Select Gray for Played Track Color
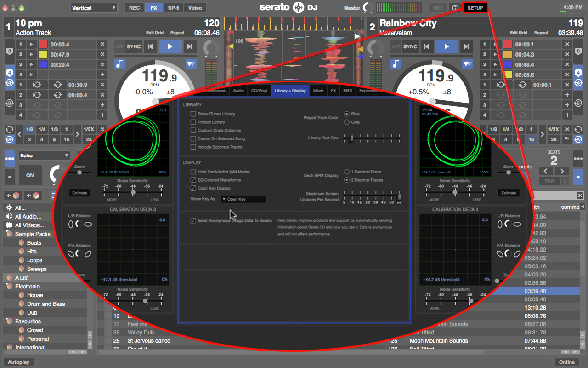This screenshot has height=368, width=588. pos(347,122)
